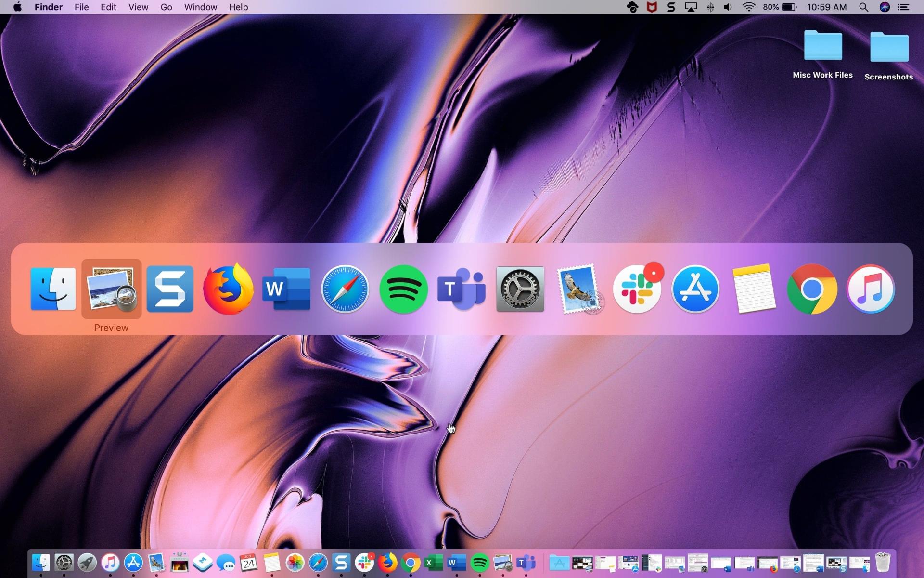Select highlighted Preview app in switcher
The image size is (924, 578).
point(111,289)
